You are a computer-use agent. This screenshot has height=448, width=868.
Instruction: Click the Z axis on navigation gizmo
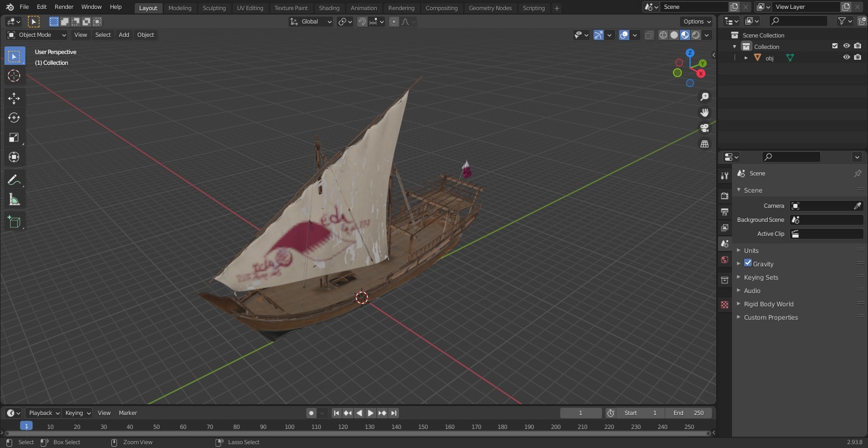(689, 53)
